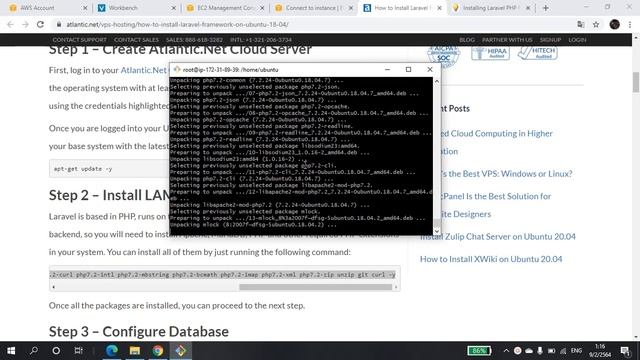Click the HITECH Audited badge
Image resolution: width=640 pixels, height=360 pixels.
[x=538, y=53]
